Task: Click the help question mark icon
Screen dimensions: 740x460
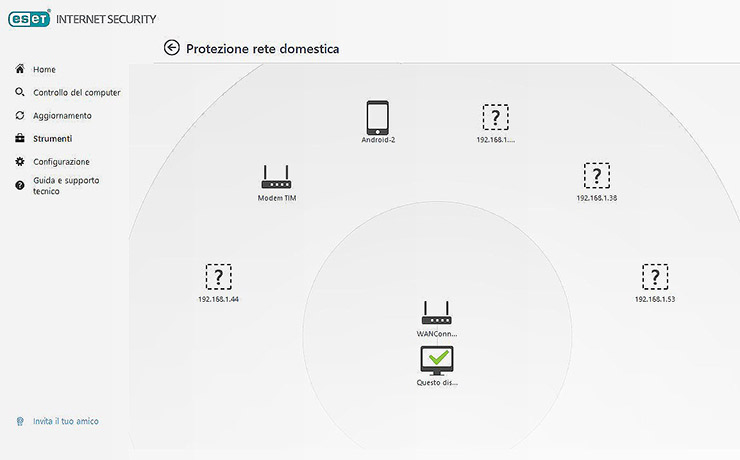Action: pyautogui.click(x=20, y=185)
